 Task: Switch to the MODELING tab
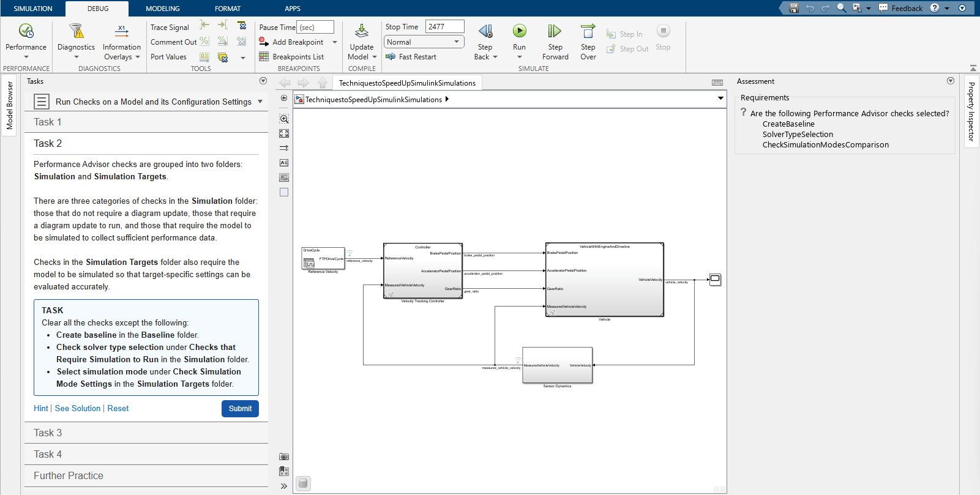(163, 9)
